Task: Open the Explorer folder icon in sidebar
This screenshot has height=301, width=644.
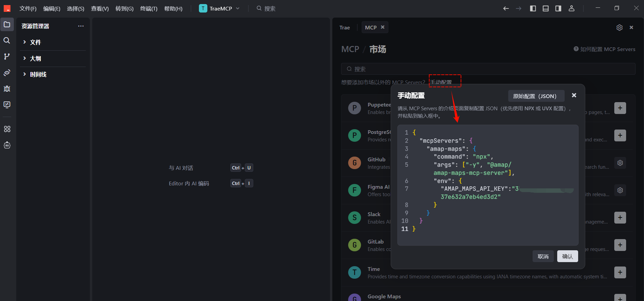Action: click(x=7, y=24)
